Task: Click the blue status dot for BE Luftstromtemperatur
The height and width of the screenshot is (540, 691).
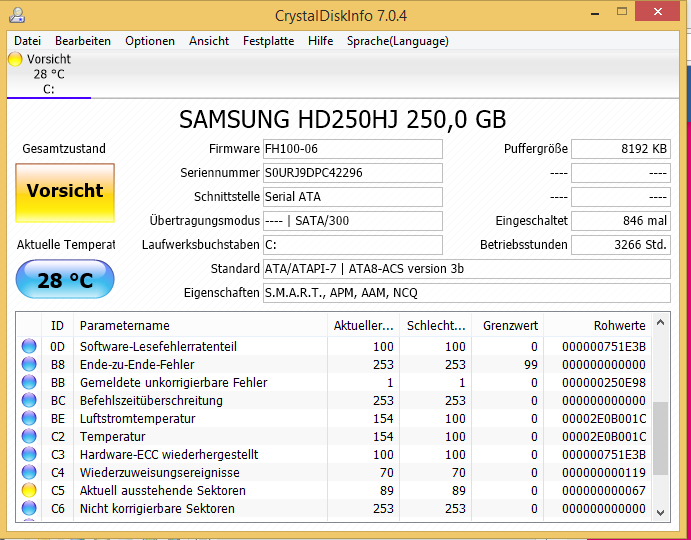Action: (29, 418)
